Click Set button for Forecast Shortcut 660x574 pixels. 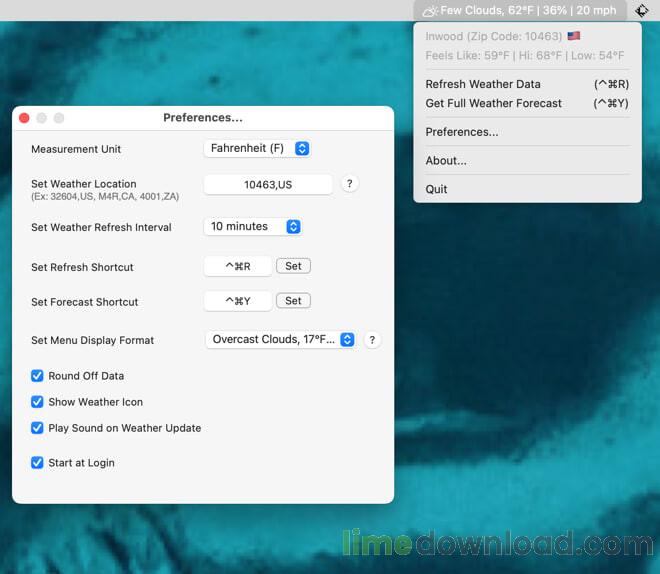(x=293, y=301)
